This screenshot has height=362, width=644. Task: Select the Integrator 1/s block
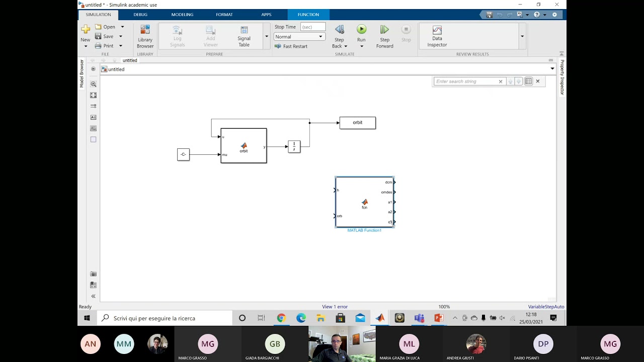pyautogui.click(x=294, y=146)
